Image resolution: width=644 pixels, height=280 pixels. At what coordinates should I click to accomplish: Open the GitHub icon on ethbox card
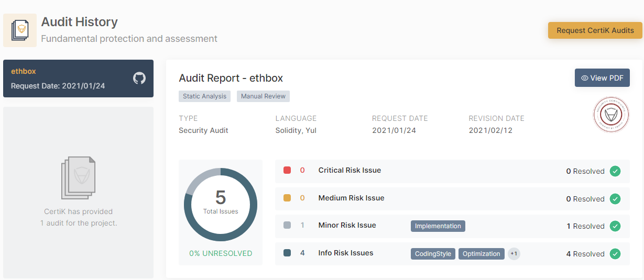[x=139, y=79]
